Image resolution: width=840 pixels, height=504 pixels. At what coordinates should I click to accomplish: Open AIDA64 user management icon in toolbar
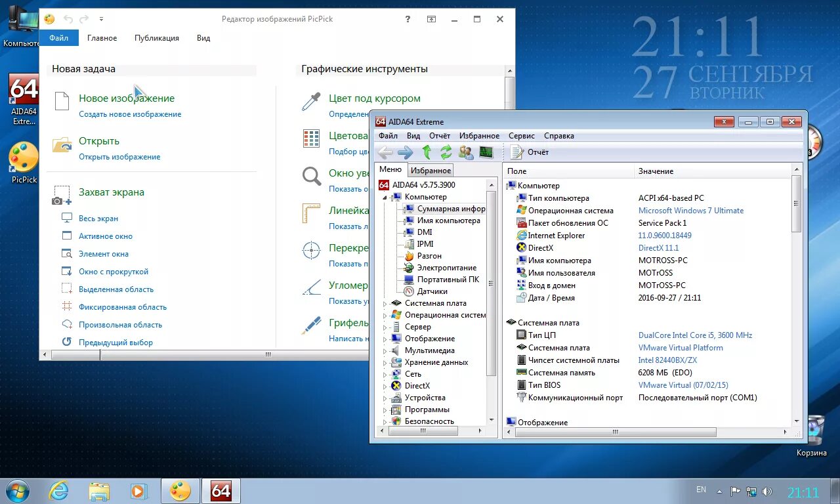[x=466, y=152]
